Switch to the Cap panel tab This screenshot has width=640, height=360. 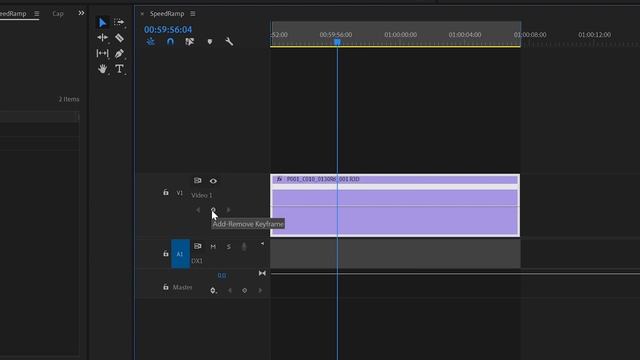pos(58,13)
